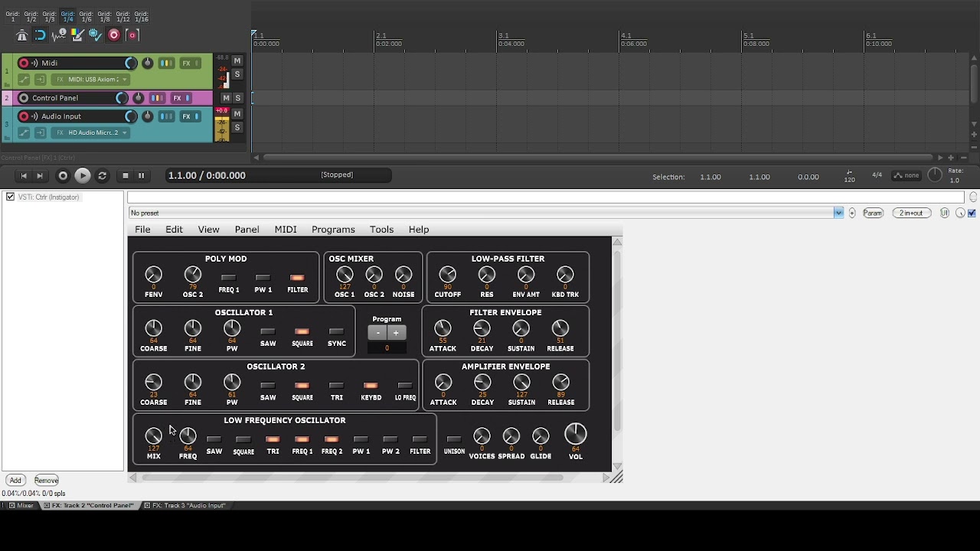Open the FX chain of the Control Panel track
Viewport: 980px width, 551px height.
click(177, 98)
